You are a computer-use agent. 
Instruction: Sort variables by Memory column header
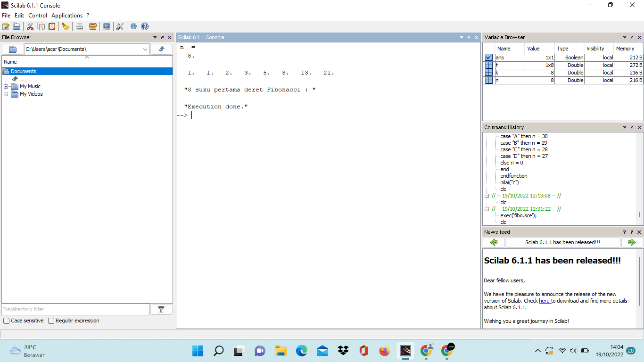[x=627, y=49]
